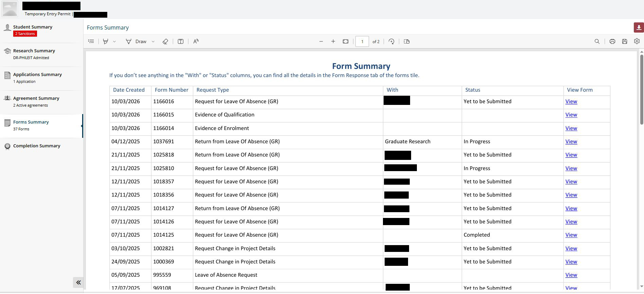This screenshot has height=294, width=644.
Task: View form 1166015 Evidence of Qualification
Action: (571, 115)
